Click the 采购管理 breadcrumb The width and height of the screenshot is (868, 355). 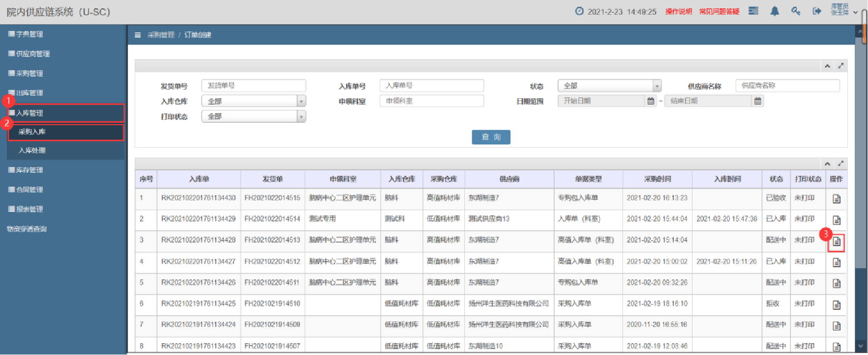point(161,35)
